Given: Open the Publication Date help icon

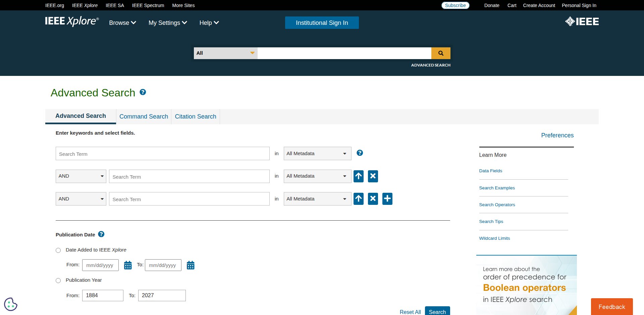Looking at the screenshot, I should 101,234.
